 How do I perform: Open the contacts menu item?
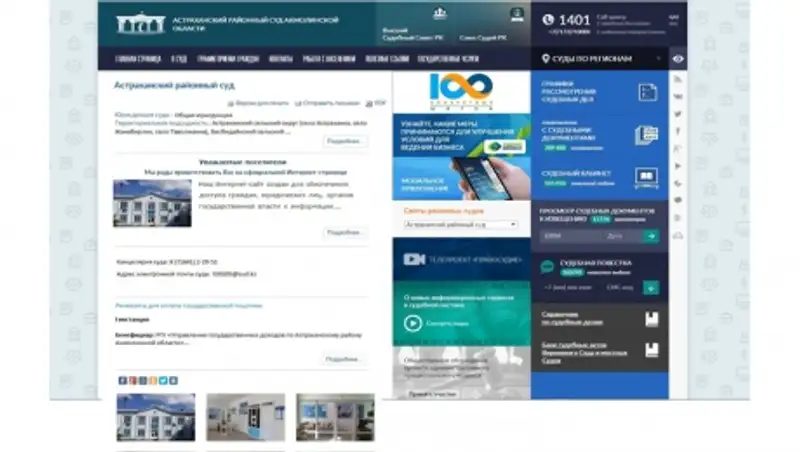tap(281, 59)
